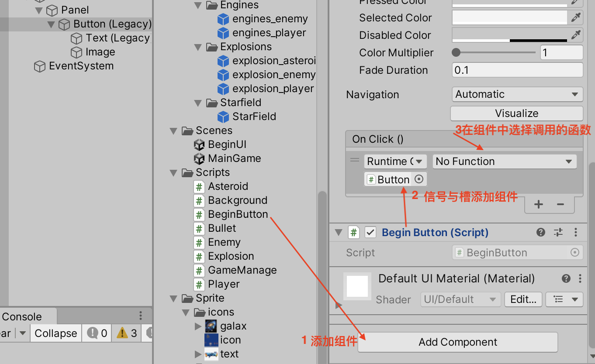595x364 pixels.
Task: Select the BeginUI scene asset
Action: [227, 144]
